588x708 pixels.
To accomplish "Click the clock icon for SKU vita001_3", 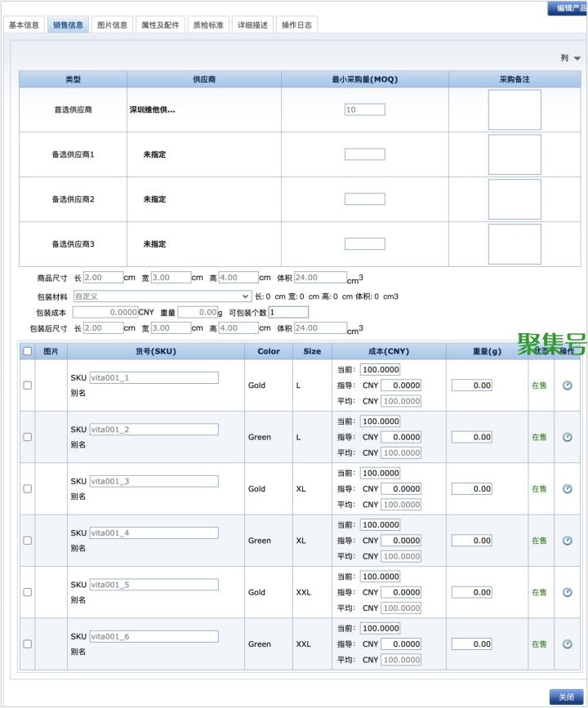I will pyautogui.click(x=568, y=489).
